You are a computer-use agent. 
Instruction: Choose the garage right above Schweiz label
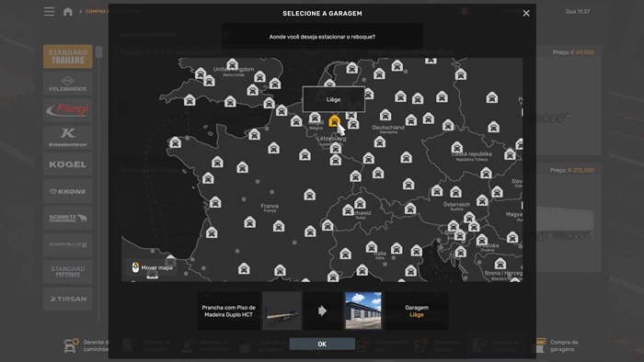[361, 203]
